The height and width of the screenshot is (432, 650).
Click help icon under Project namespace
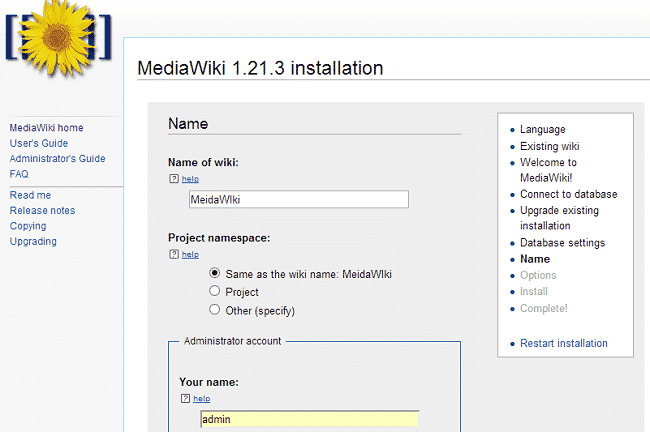tap(174, 255)
